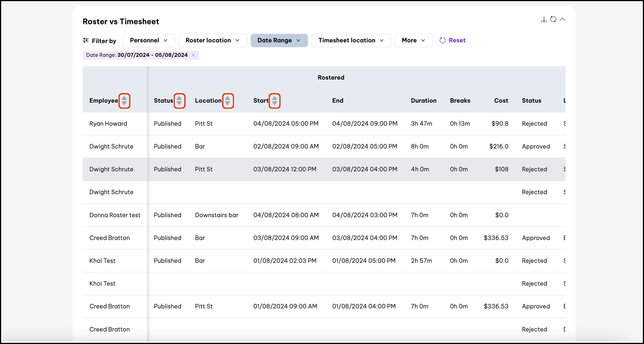Open the Roster location dropdown
The height and width of the screenshot is (344, 644).
(x=213, y=40)
